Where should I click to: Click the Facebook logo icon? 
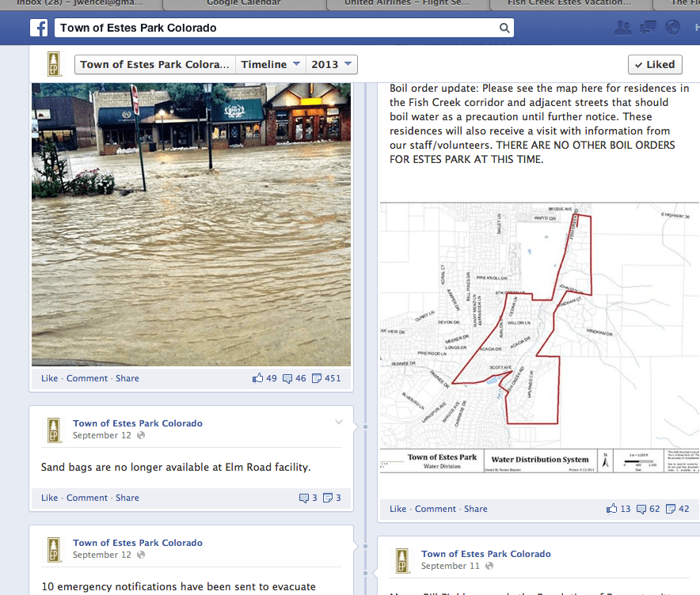coord(39,28)
